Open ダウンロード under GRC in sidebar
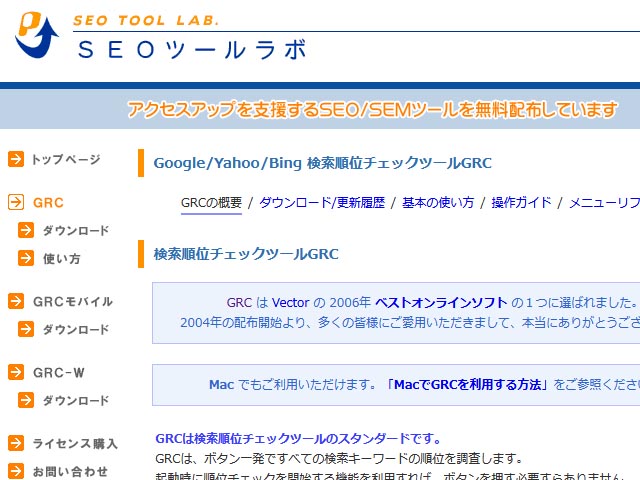Image resolution: width=640 pixels, height=480 pixels. 76,231
